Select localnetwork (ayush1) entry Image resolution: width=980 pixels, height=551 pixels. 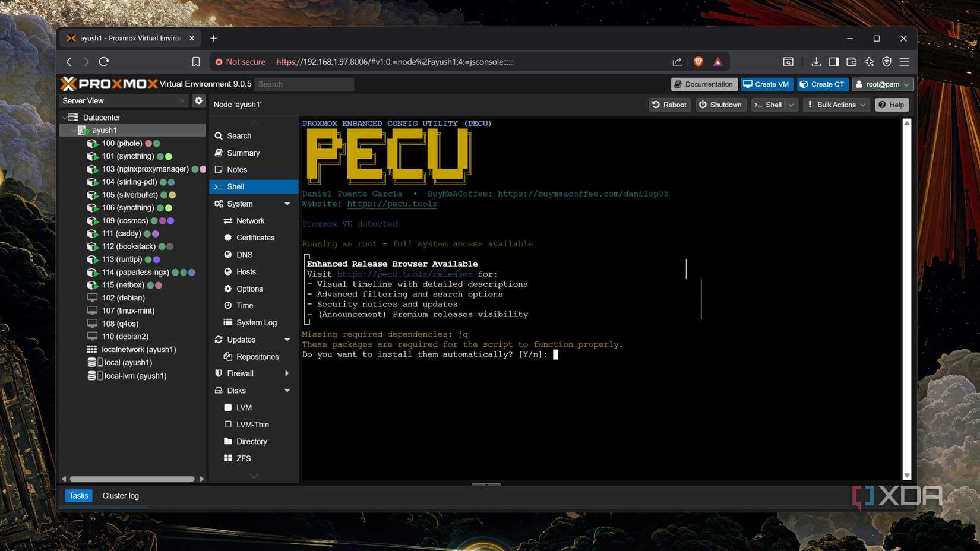[138, 350]
